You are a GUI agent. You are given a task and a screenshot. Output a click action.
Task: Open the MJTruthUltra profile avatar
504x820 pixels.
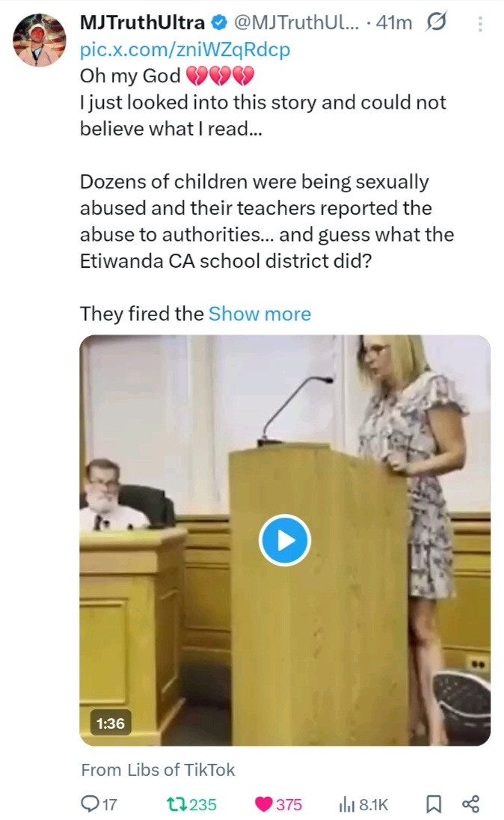click(x=39, y=40)
